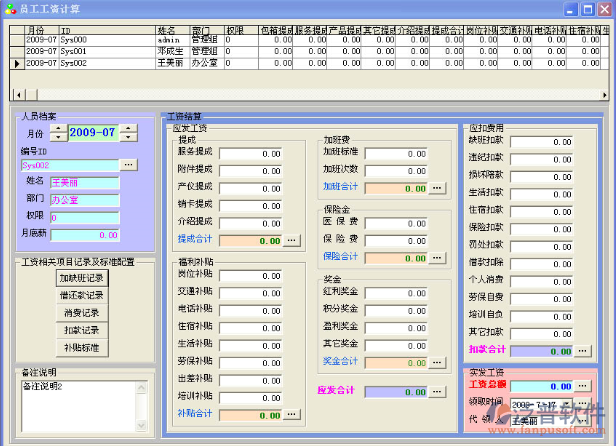Screen dimensions: 616x446
Task: Click ellipsis button next to 应发合计
Action: click(x=437, y=392)
